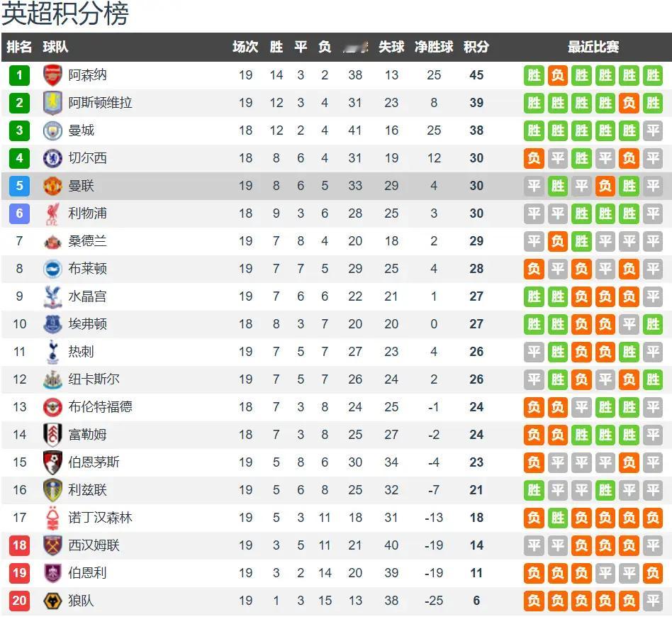Open the 诺丁汉森林 team name link
The image size is (672, 617).
click(100, 518)
